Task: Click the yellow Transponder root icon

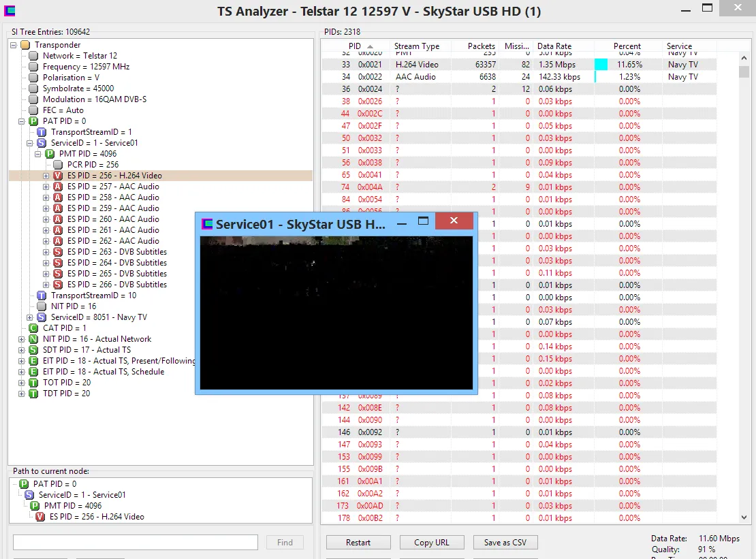Action: tap(25, 45)
